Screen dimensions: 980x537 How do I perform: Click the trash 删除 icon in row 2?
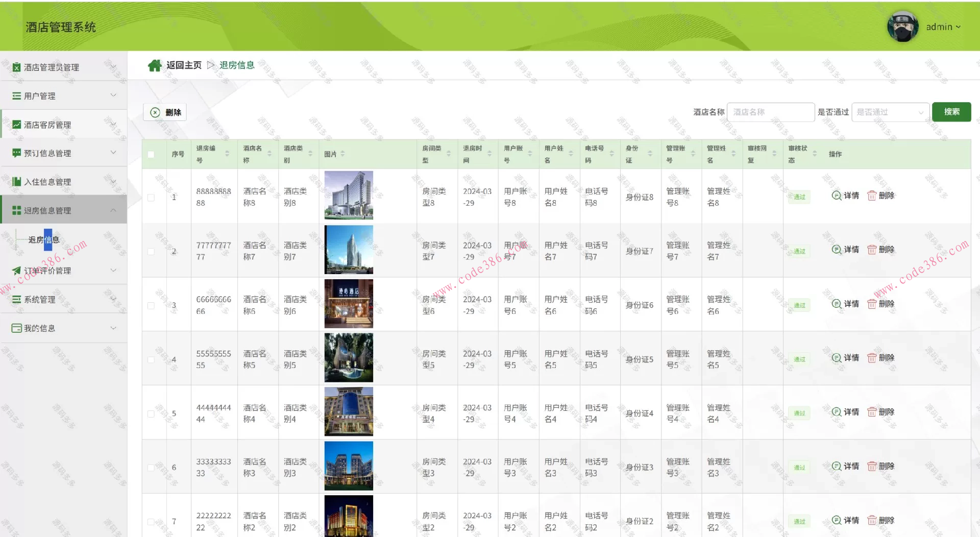tap(872, 250)
